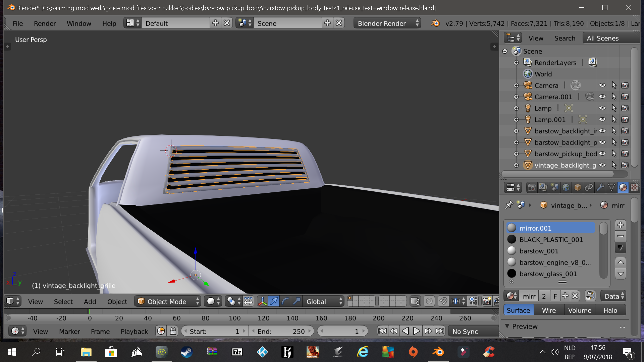
Task: Toggle selectability of barstow_pickup_bod
Action: [614, 154]
